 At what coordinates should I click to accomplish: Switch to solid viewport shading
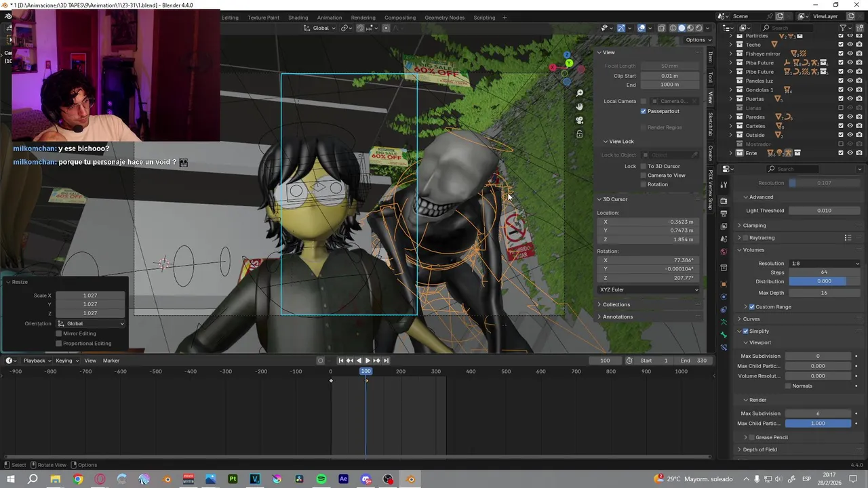[682, 28]
